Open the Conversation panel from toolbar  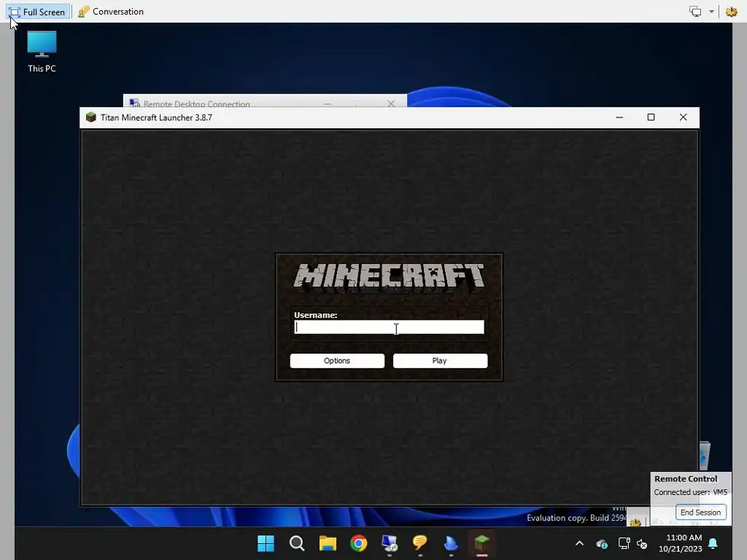coord(111,12)
